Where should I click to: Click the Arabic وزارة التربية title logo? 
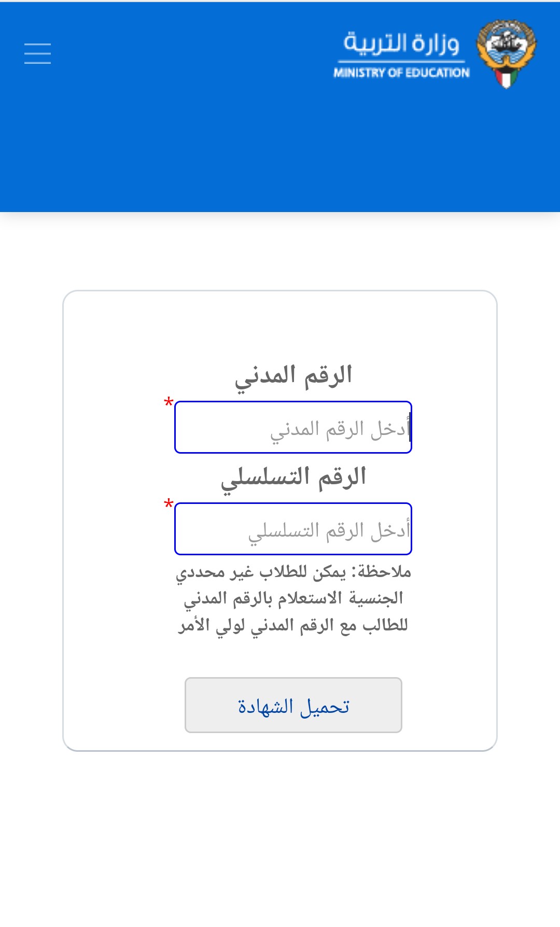point(401,43)
